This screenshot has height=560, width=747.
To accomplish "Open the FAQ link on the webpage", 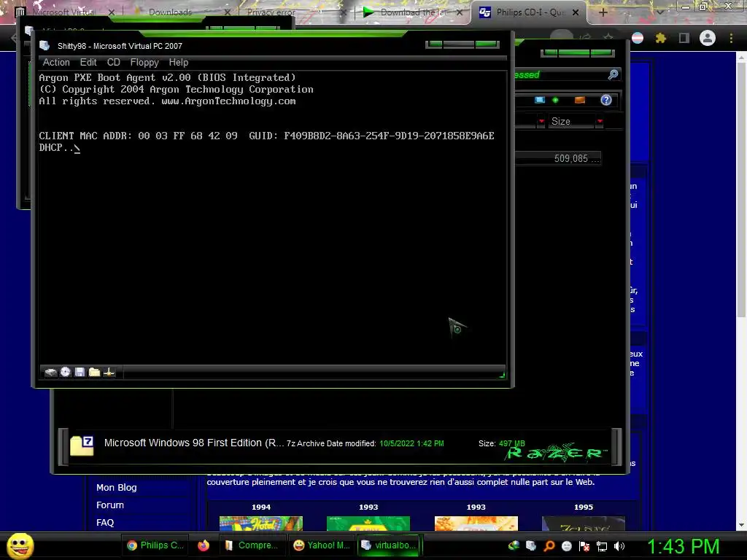I will tap(105, 522).
